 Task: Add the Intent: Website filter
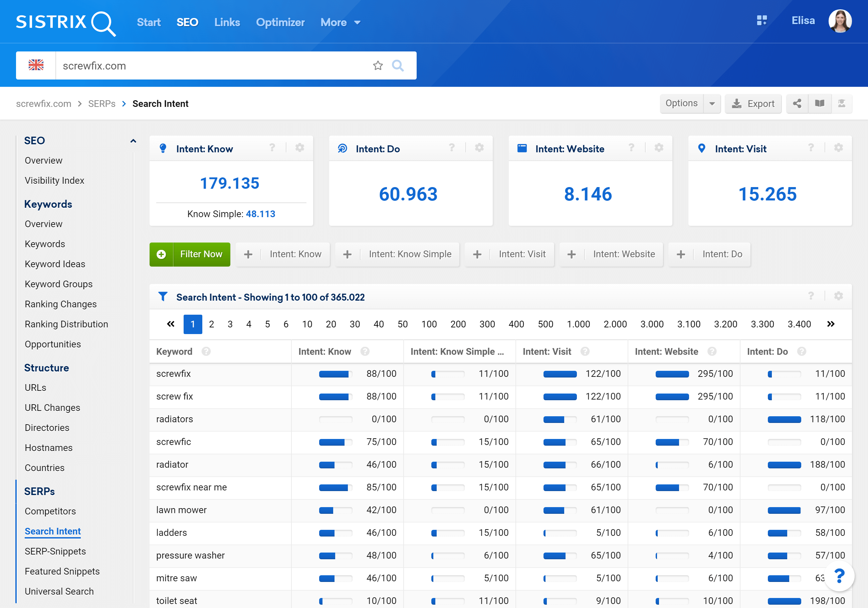[x=611, y=254]
